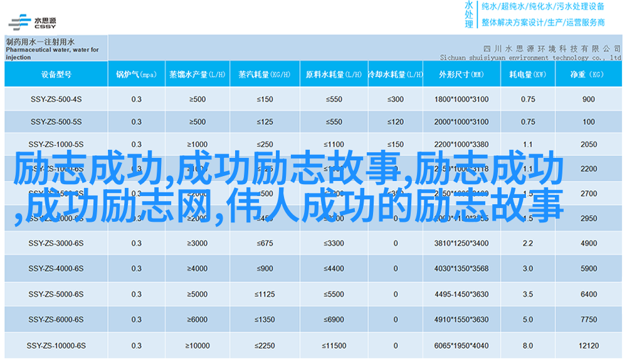627x364 pixels.
Task: Click the 2000*1000*3100 dimensions cell
Action: [461, 122]
